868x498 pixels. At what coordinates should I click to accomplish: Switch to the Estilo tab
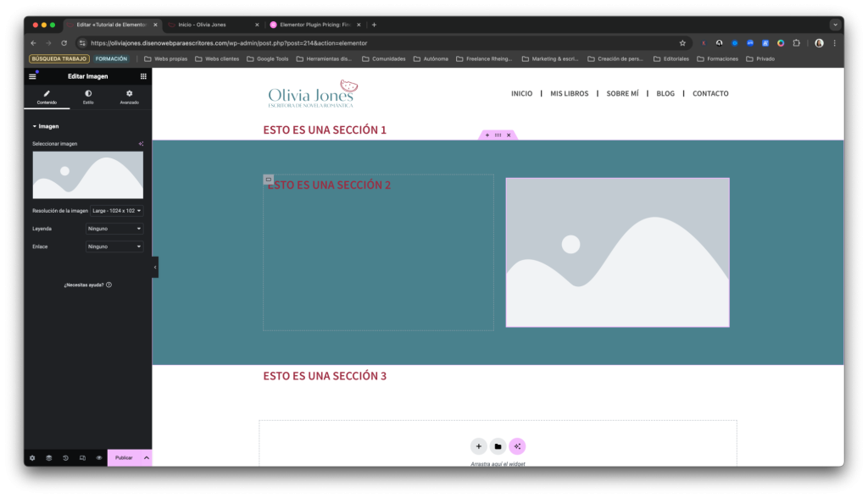88,97
